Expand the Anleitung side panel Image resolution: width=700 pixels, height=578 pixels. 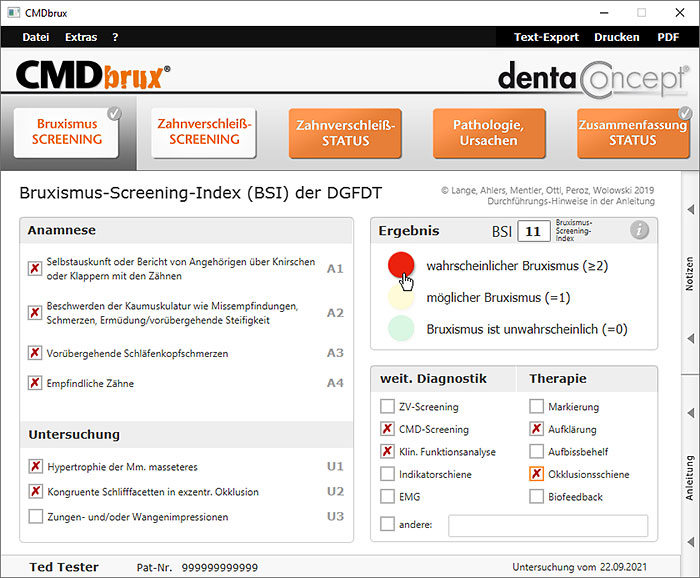(x=690, y=477)
